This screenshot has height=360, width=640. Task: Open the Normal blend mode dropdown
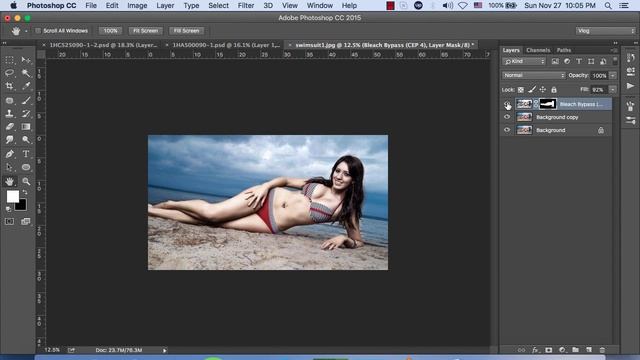[533, 75]
